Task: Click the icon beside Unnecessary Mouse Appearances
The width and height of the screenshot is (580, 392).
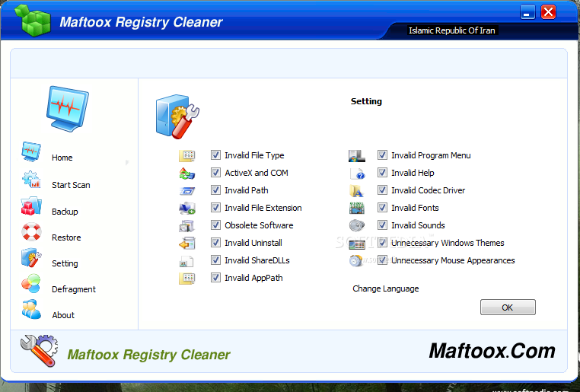Action: pyautogui.click(x=356, y=261)
